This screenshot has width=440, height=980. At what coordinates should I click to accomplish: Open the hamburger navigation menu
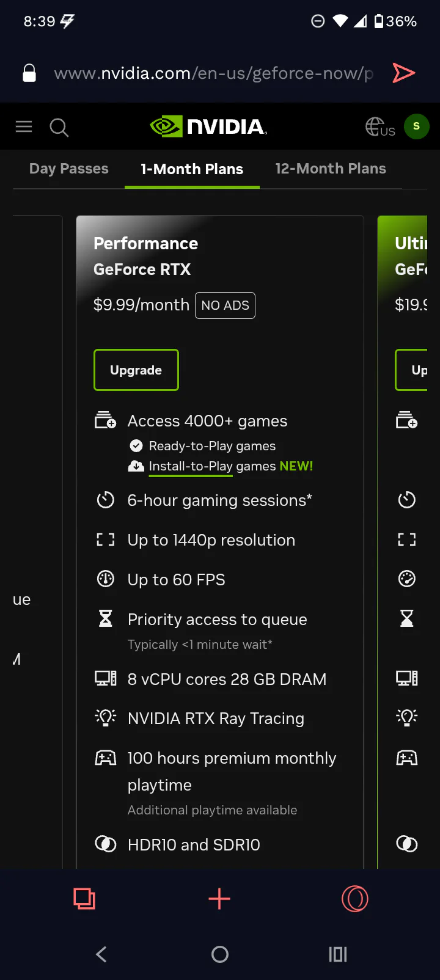click(24, 126)
